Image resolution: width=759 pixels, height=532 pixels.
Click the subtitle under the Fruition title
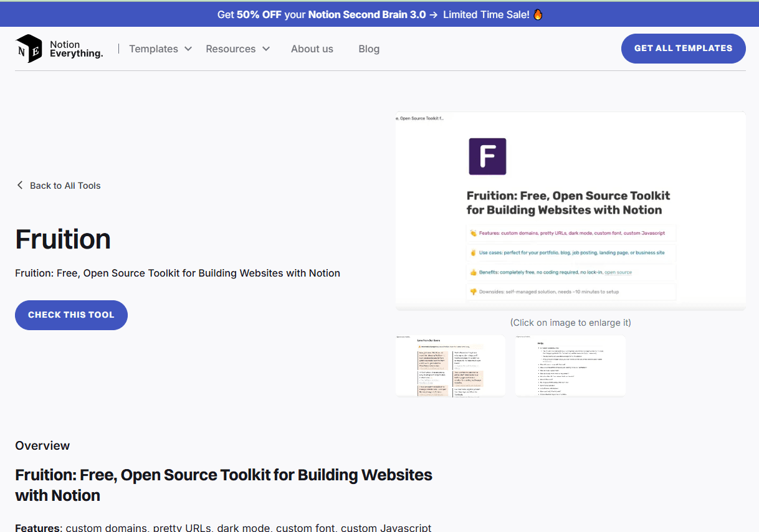[x=178, y=273]
